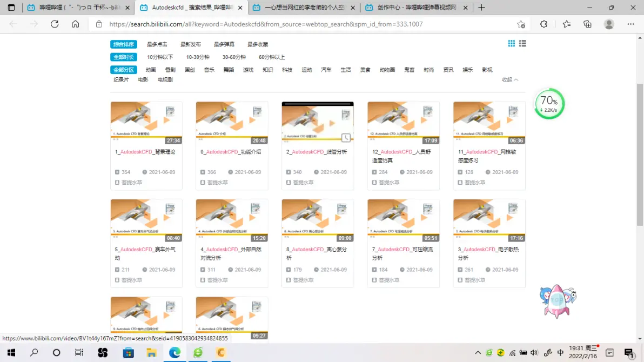
Task: Open video 5_AutodeskCFD_赛车外气动 title link
Action: 145,253
